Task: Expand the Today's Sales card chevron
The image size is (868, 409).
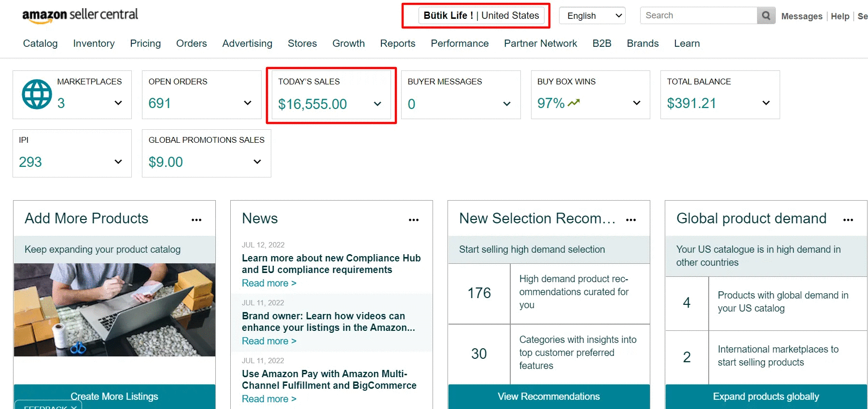Action: click(378, 104)
